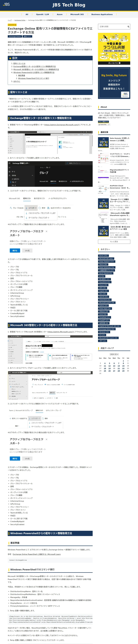Click the Big Smile, Big Future recruitment banner
The height and width of the screenshot is (644, 138).
click(x=114, y=83)
